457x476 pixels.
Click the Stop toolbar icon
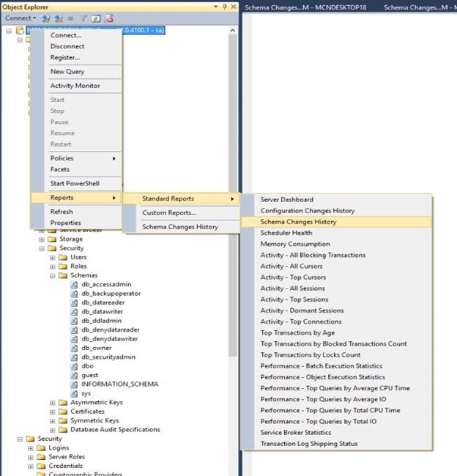70,18
